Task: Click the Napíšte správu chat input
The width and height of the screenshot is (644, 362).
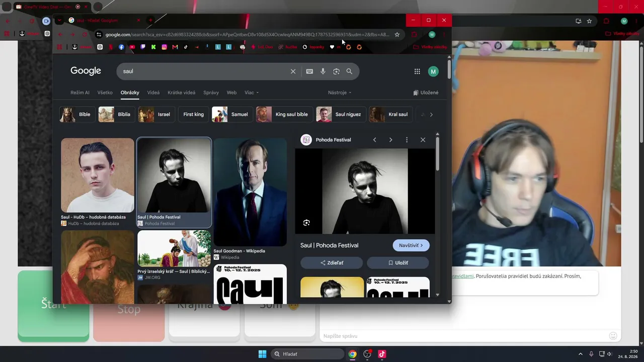Action: (463, 336)
